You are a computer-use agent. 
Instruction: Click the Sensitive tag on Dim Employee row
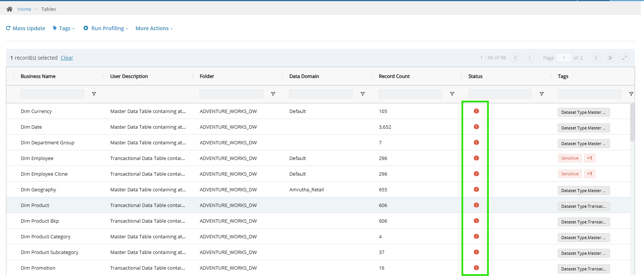(x=570, y=158)
